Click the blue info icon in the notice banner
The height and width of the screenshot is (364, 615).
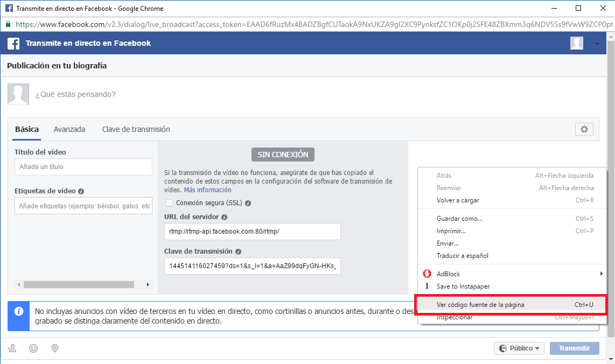pos(18,311)
